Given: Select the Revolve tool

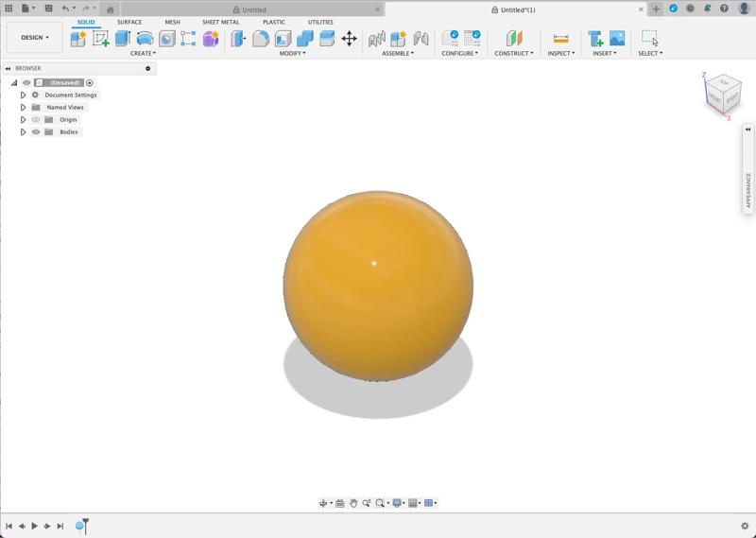Looking at the screenshot, I should (145, 39).
